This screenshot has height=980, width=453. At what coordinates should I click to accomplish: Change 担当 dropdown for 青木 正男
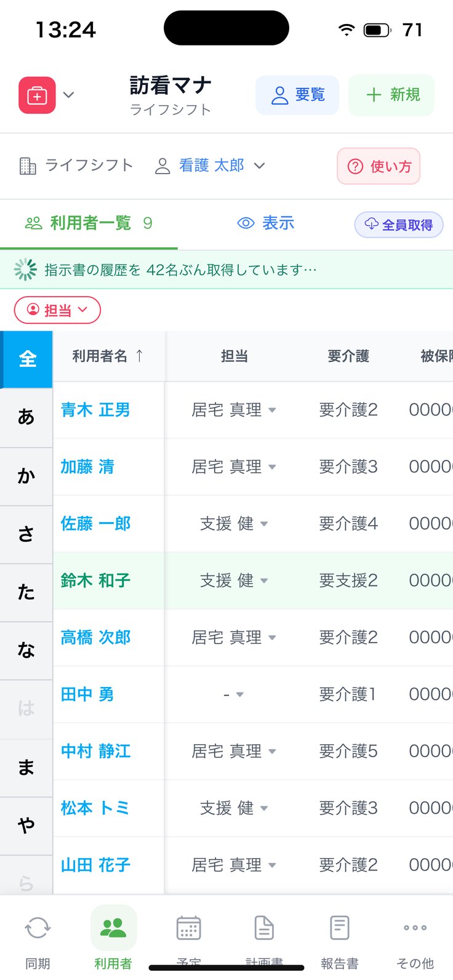(234, 410)
